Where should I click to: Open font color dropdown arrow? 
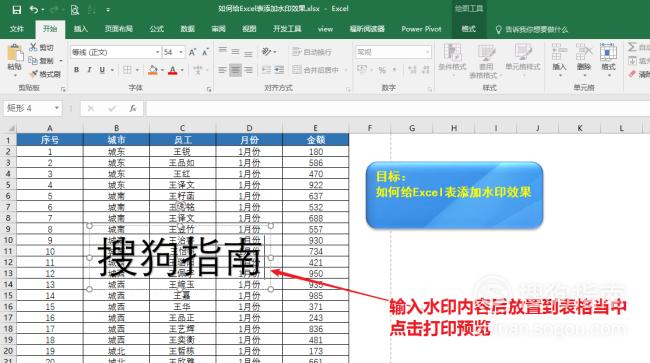(182, 70)
